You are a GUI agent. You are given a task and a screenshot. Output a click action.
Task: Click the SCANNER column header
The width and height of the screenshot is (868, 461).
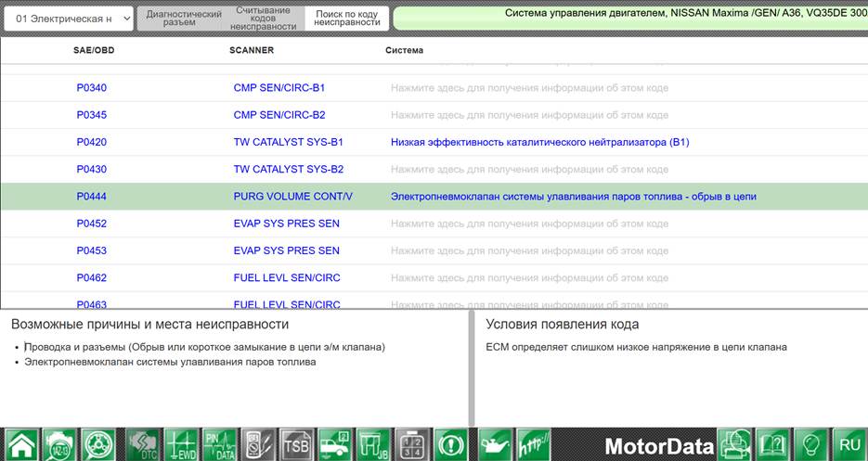[x=252, y=50]
